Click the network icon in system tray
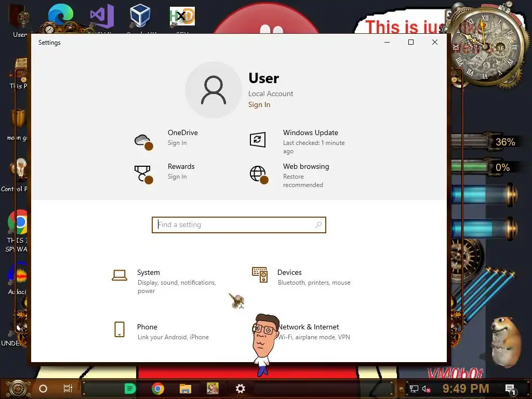 [x=414, y=389]
